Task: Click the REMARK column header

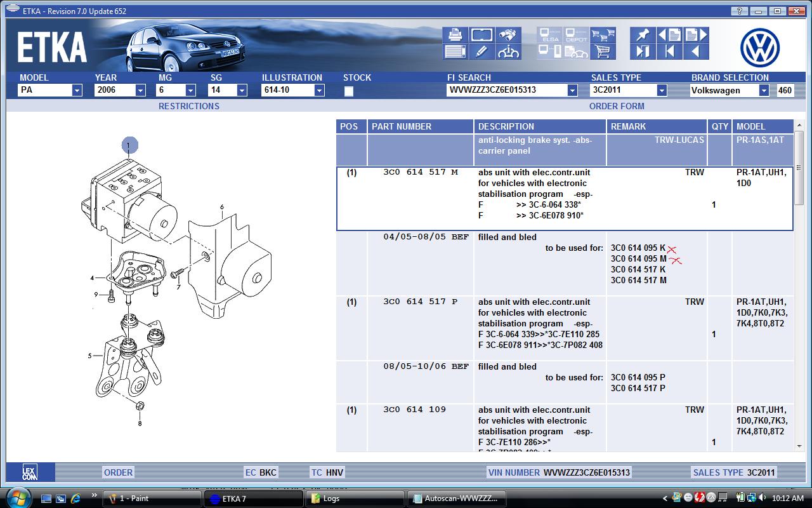Action: (657, 126)
